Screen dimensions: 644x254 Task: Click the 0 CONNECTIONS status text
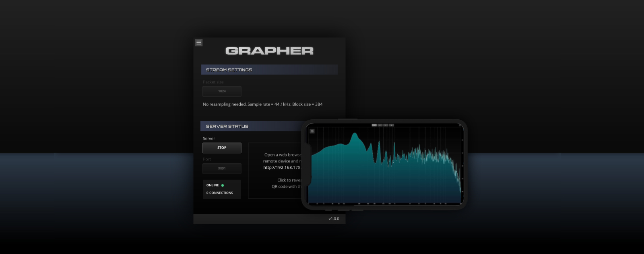pyautogui.click(x=219, y=193)
